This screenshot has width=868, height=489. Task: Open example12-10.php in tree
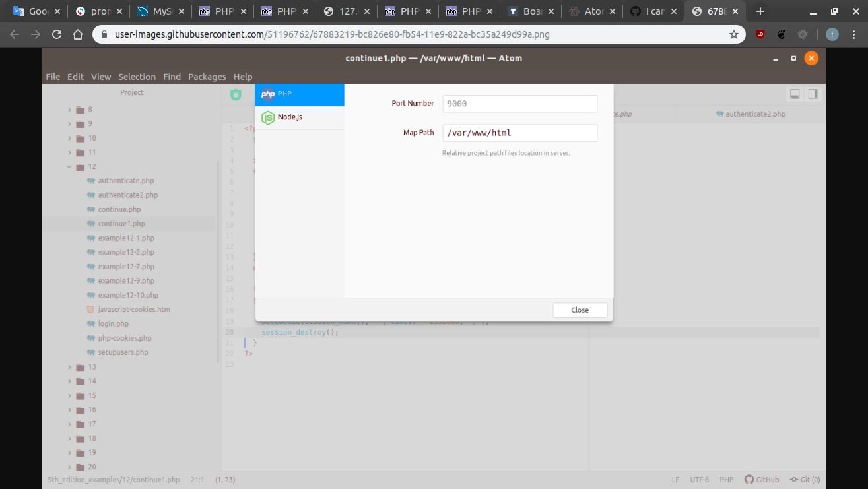pos(128,296)
